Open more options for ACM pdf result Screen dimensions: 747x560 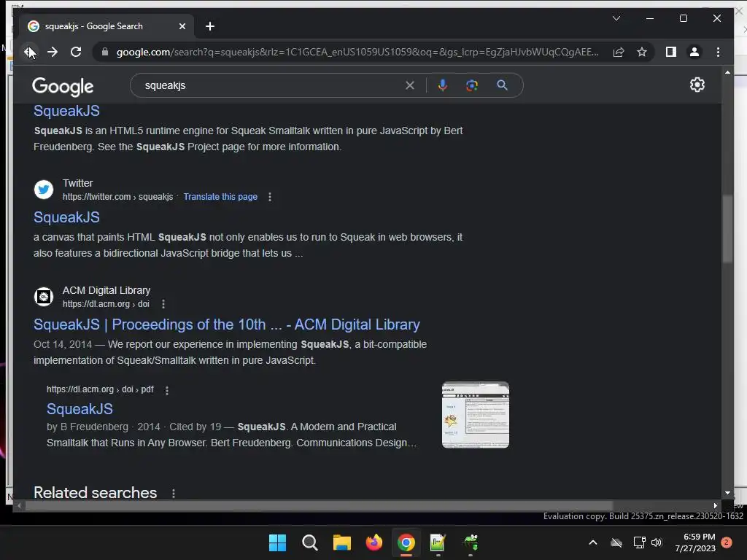167,391
